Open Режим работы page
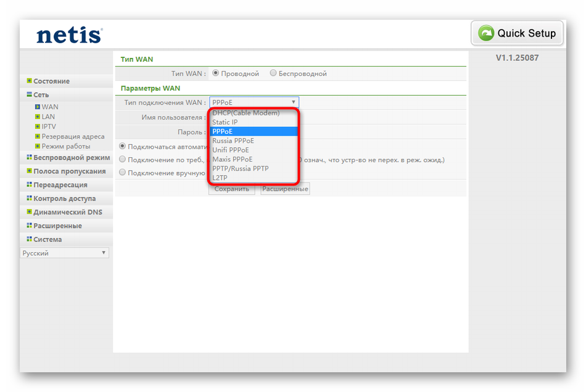 tap(66, 146)
